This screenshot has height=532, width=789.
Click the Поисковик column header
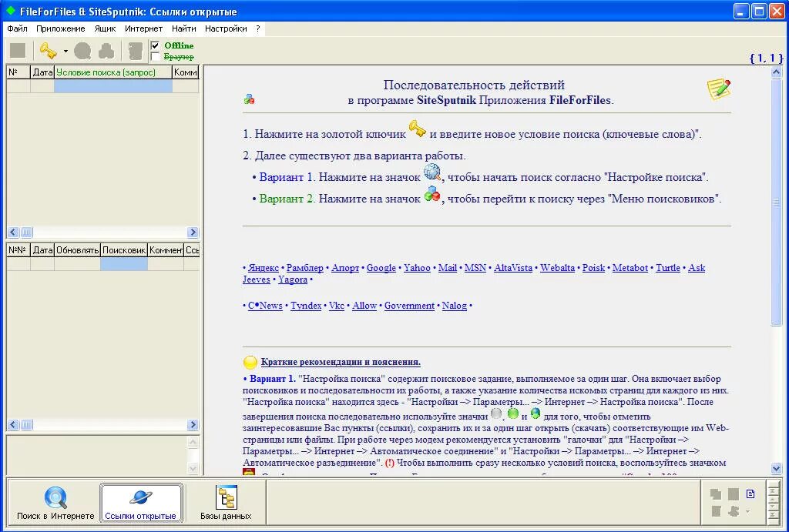[x=124, y=250]
